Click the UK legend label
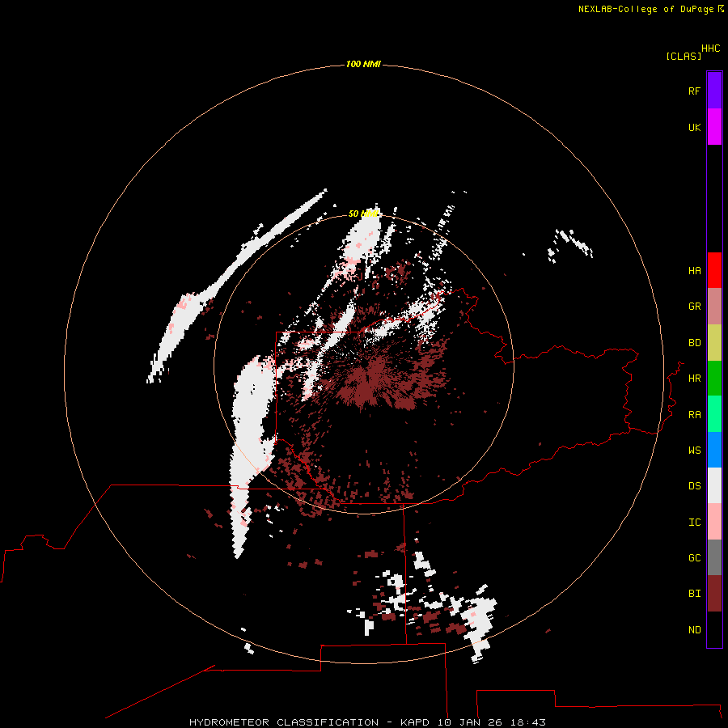This screenshot has width=728, height=728. click(x=694, y=127)
